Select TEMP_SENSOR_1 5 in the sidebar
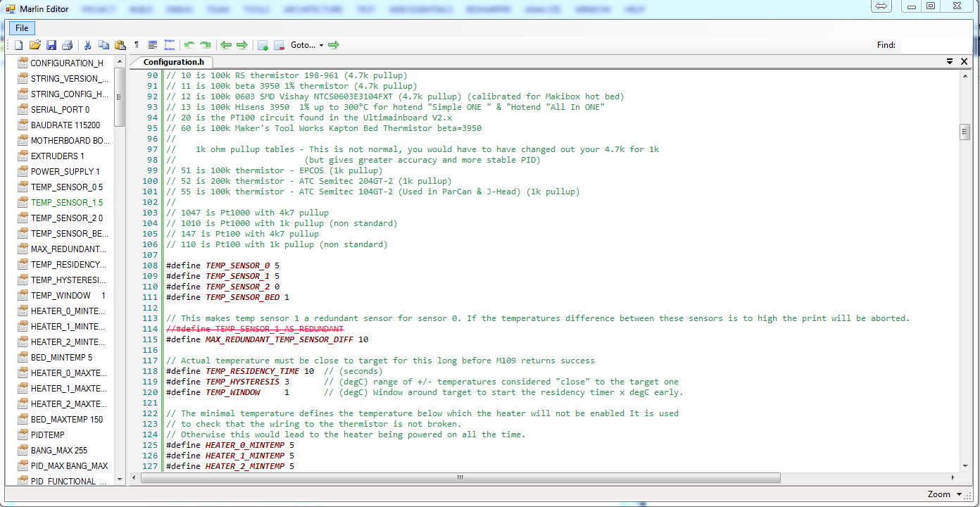This screenshot has width=980, height=507. tap(66, 203)
